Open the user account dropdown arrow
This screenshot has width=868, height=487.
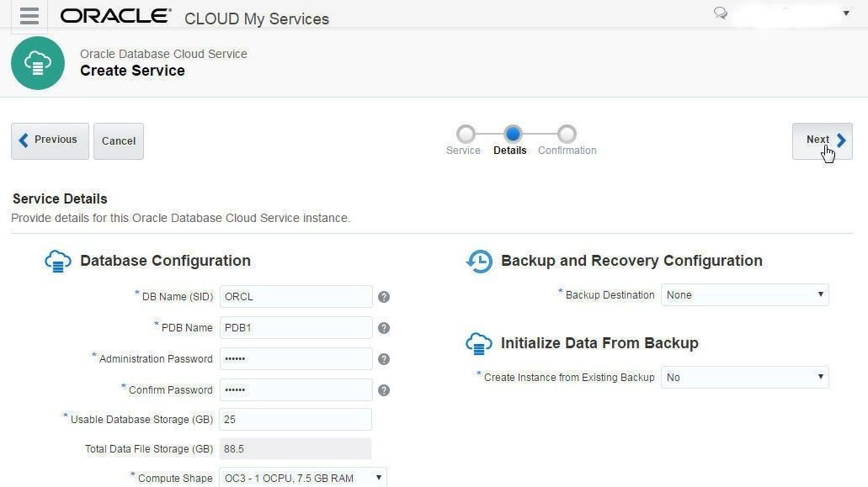click(x=846, y=13)
